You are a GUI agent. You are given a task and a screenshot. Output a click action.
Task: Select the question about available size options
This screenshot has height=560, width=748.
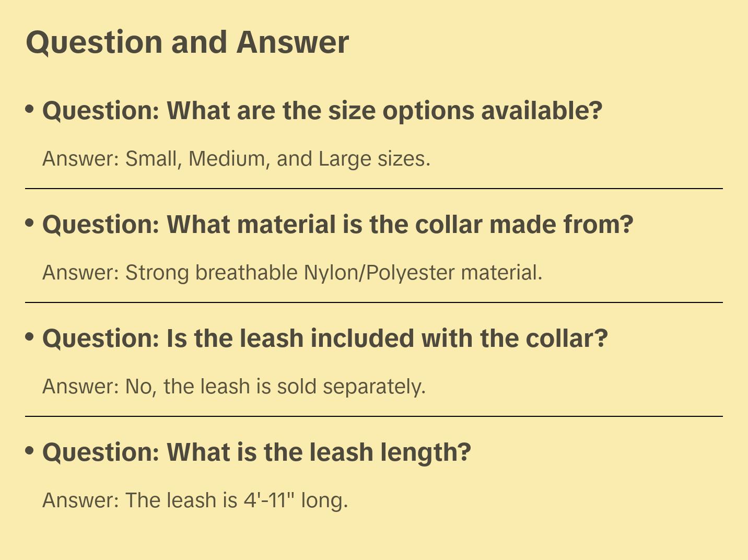point(322,111)
